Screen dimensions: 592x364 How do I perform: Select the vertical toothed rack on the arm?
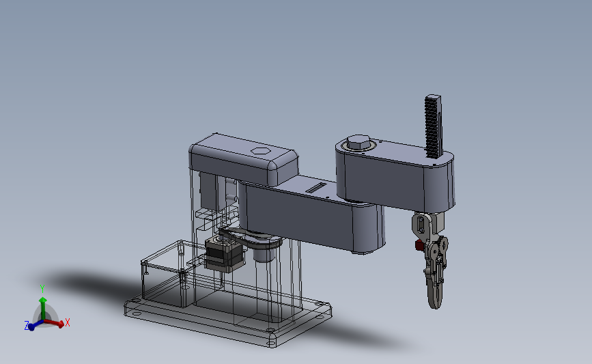click(x=434, y=126)
